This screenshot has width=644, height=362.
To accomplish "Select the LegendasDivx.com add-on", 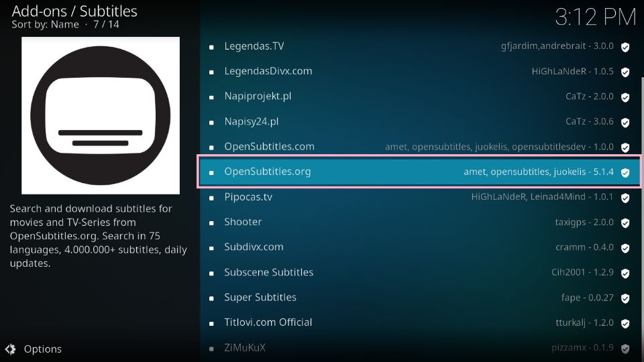I will (x=420, y=72).
